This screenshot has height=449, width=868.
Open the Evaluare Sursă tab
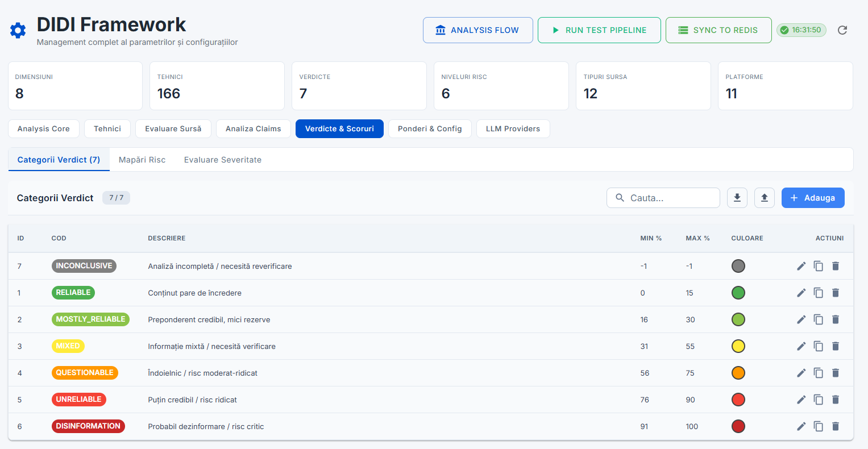(x=173, y=128)
